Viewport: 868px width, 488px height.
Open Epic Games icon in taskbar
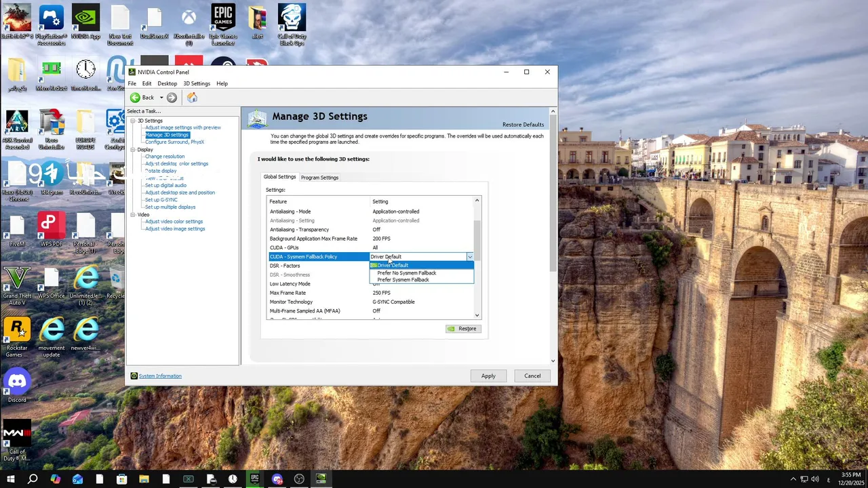coord(255,479)
